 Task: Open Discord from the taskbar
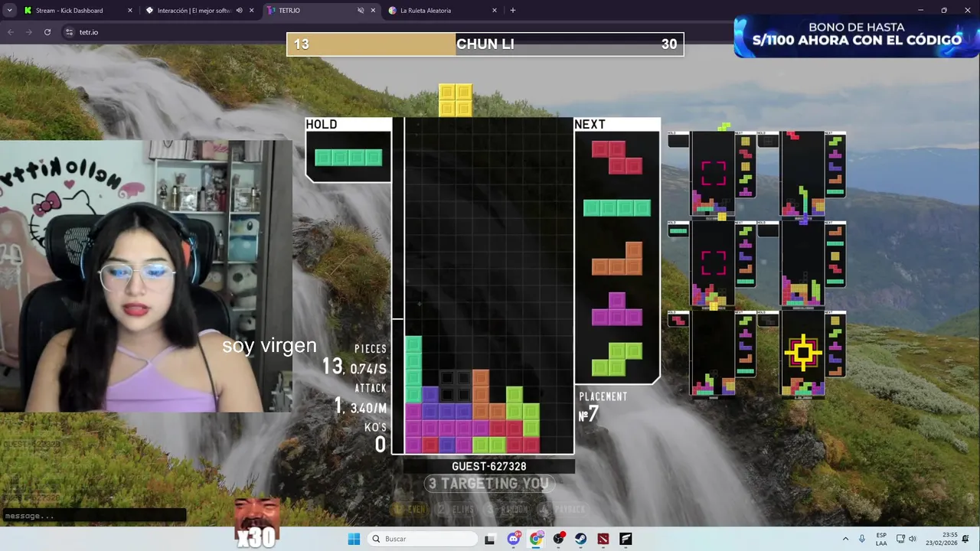[513, 539]
